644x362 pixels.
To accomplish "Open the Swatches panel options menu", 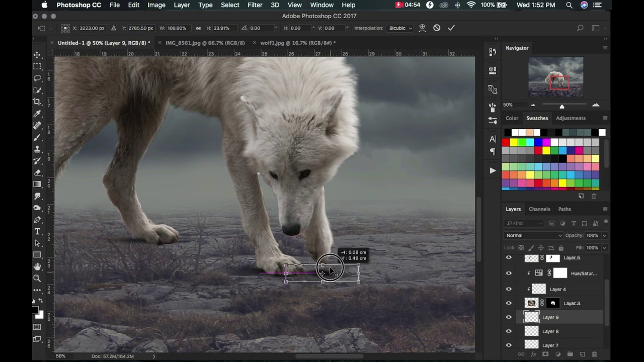I will point(605,118).
